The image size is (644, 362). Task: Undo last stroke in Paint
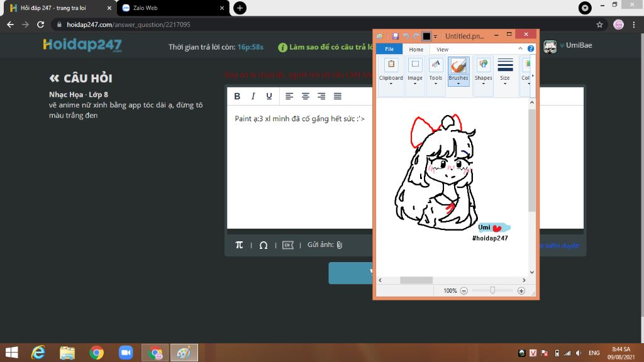(x=406, y=36)
